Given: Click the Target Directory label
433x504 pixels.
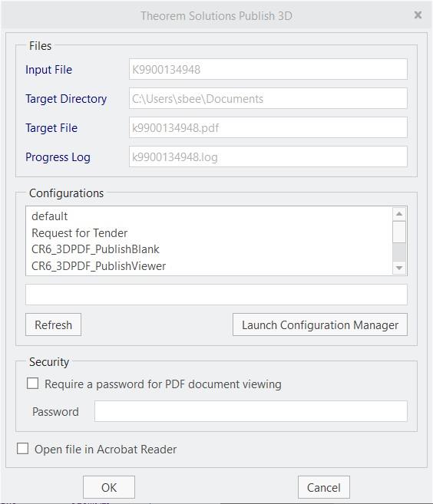Looking at the screenshot, I should click(x=66, y=99).
